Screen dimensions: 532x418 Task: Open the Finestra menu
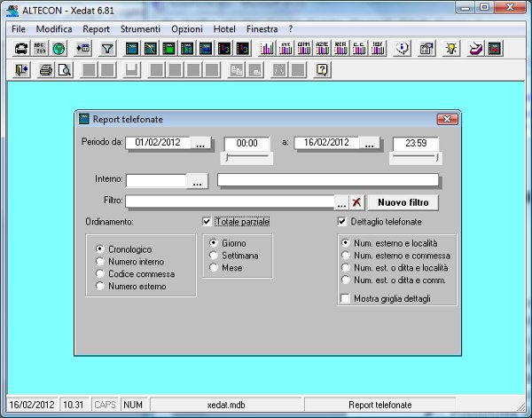[262, 29]
